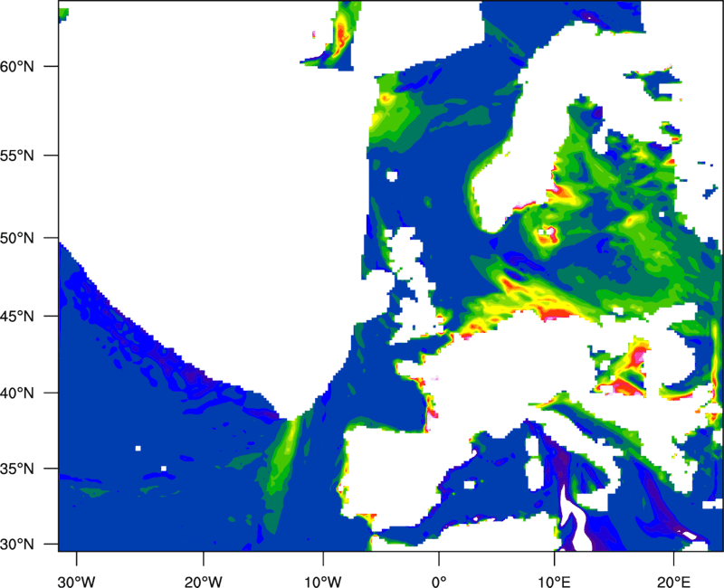724x588 pixels.
Task: Click the 35°N latitude label
Action: [x=17, y=469]
